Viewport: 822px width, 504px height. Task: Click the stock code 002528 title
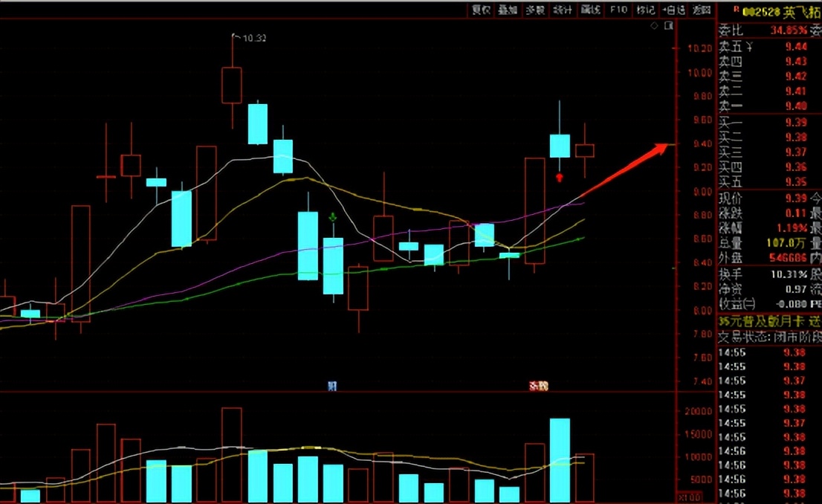[761, 12]
